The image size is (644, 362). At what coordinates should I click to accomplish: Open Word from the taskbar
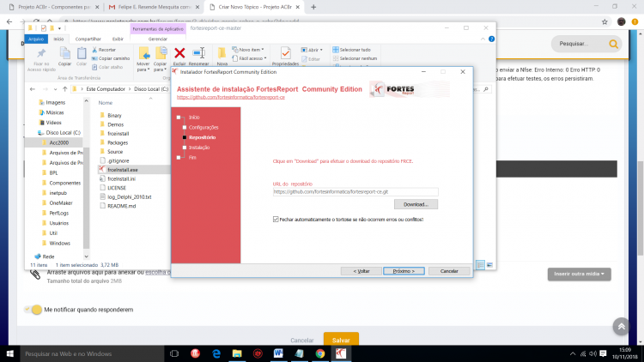pyautogui.click(x=278, y=353)
